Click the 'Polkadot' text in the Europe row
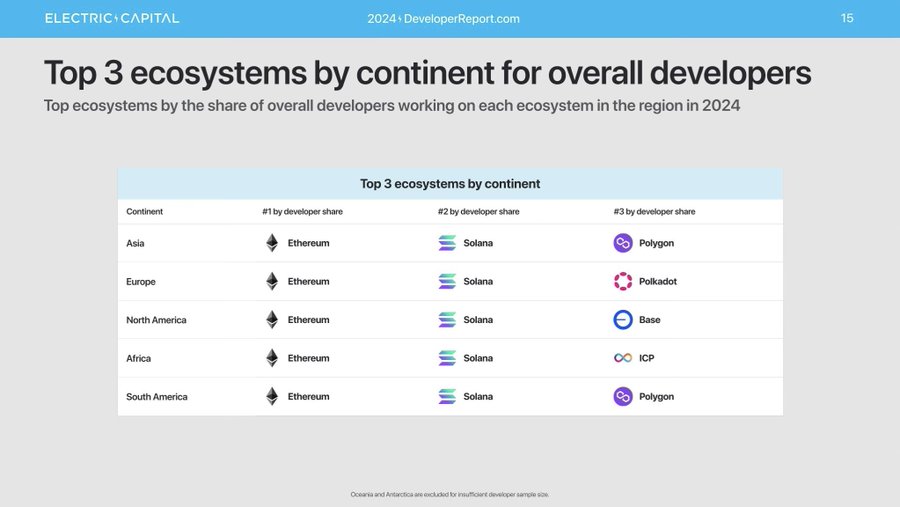 [658, 281]
